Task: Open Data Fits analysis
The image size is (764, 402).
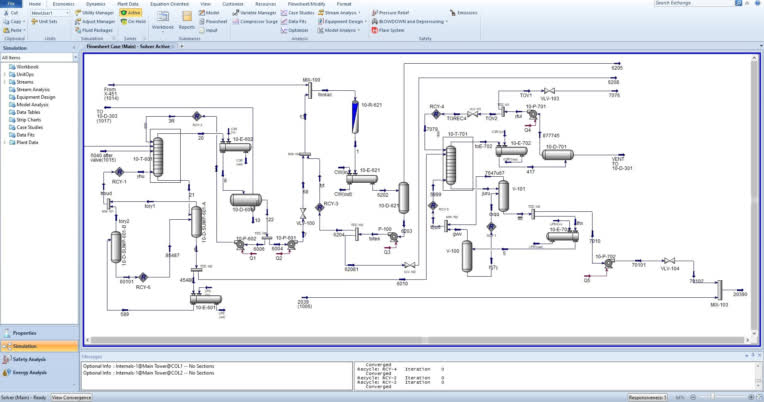Action: pos(294,21)
